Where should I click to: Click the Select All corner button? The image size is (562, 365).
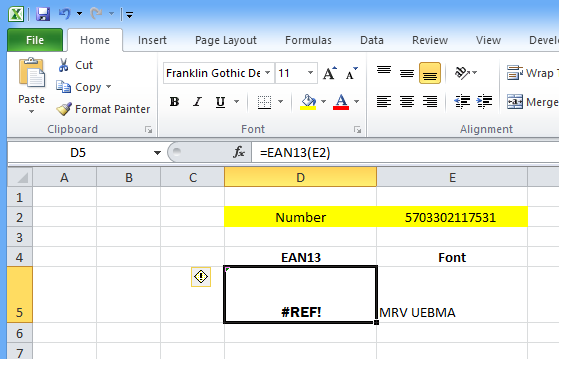[x=20, y=177]
